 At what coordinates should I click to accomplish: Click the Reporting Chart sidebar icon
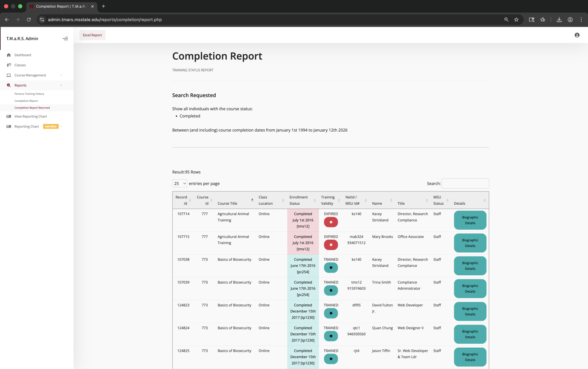8,126
